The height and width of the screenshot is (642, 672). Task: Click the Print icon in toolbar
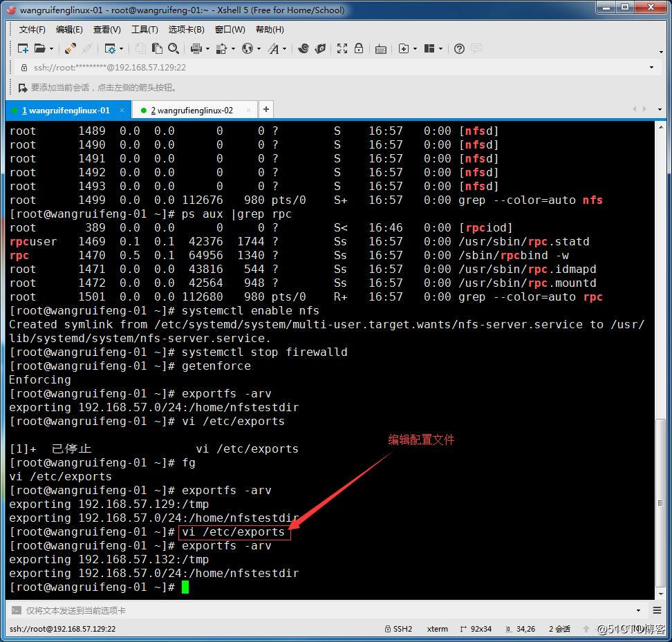coord(196,48)
